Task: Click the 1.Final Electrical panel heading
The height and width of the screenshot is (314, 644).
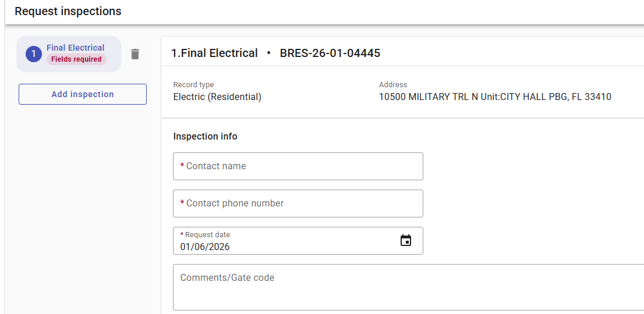Action: 214,53
